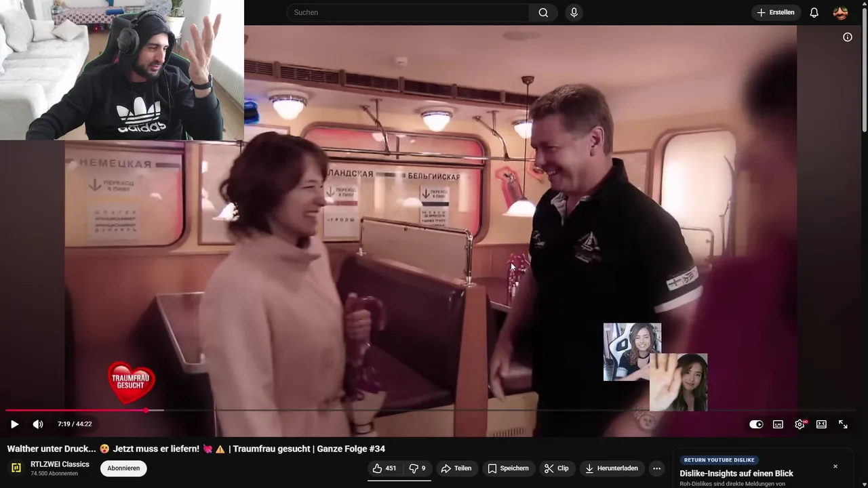Open the notifications bell

coord(814,12)
